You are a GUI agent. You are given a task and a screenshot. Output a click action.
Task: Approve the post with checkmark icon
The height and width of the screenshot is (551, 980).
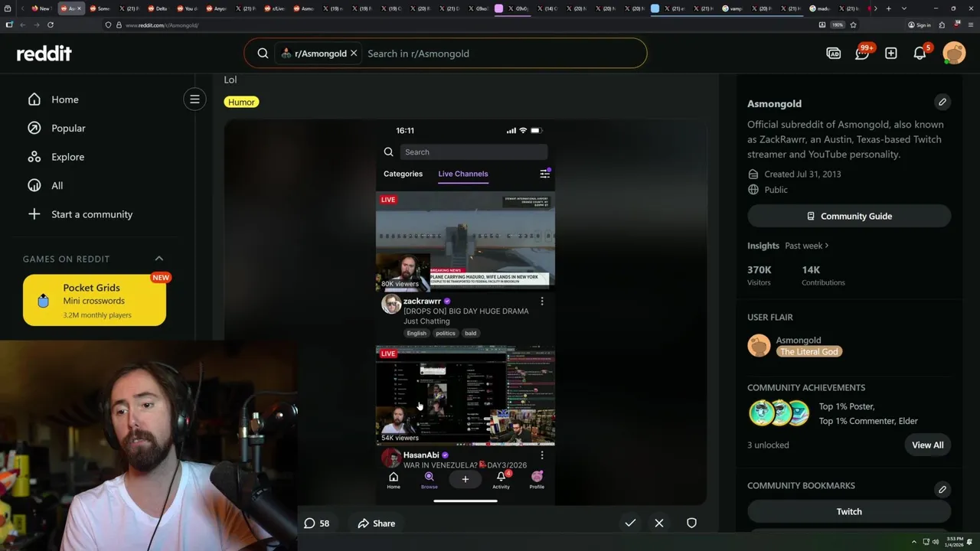coord(630,523)
